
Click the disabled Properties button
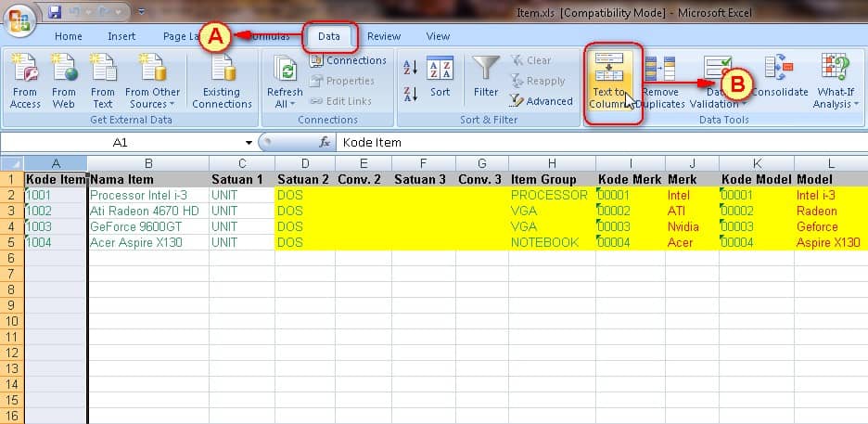click(x=341, y=81)
